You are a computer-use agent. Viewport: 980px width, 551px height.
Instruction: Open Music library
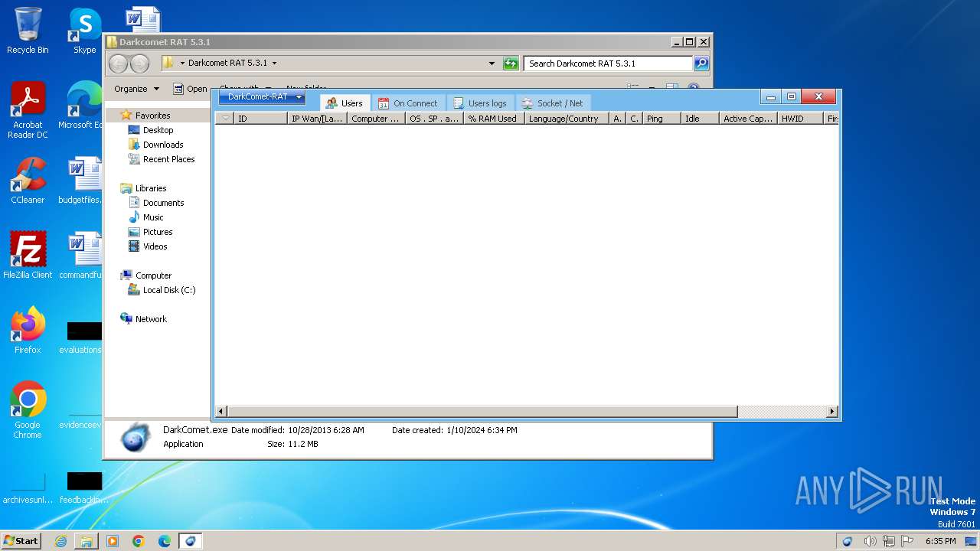pos(153,217)
